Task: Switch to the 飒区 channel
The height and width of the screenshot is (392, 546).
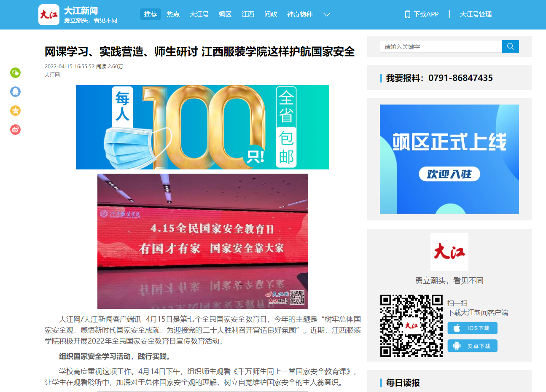Action: 225,14
